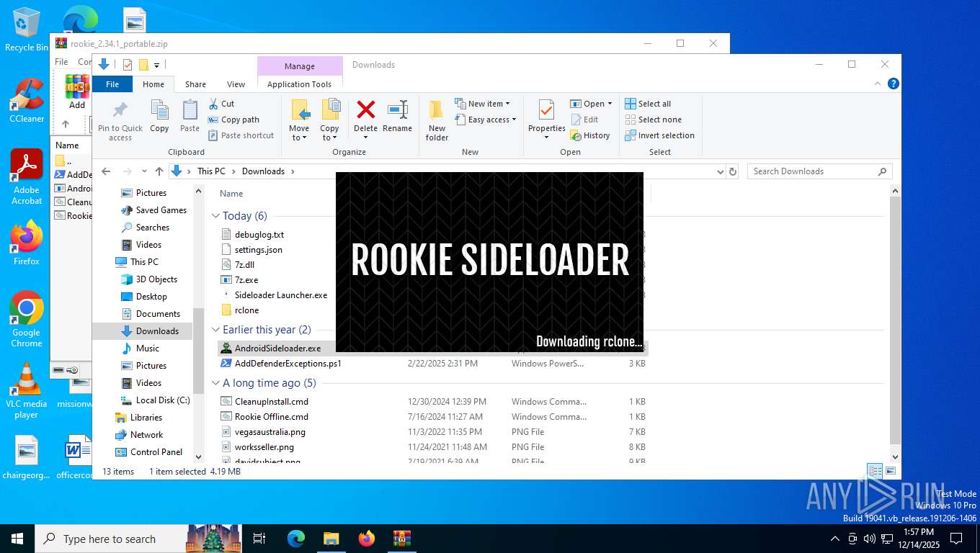Viewport: 980px width, 553px height.
Task: Click the Properties icon
Action: (x=546, y=110)
